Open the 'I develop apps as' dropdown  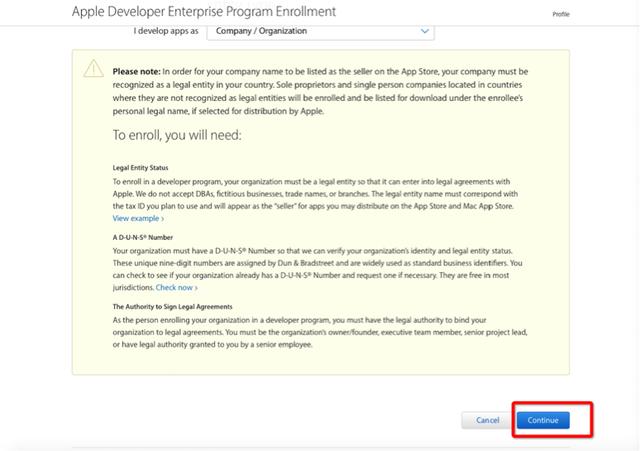tap(320, 31)
